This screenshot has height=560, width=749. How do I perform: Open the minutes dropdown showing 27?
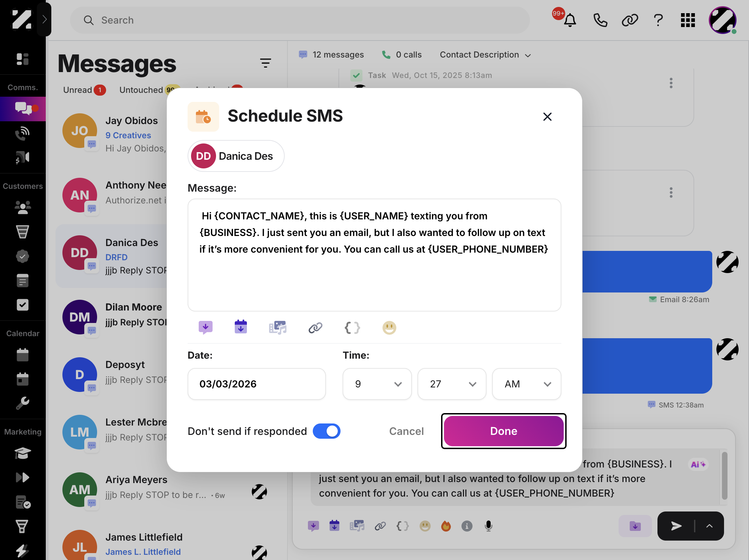452,384
